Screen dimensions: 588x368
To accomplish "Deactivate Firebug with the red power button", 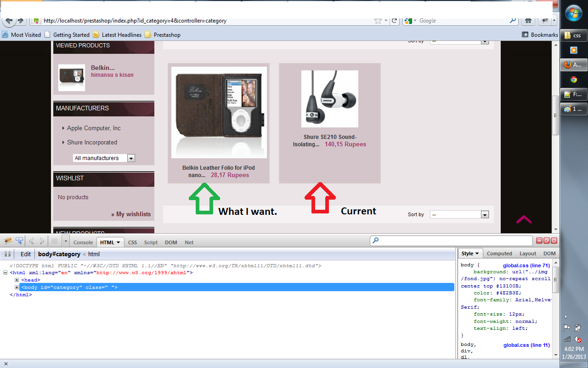I will pos(554,240).
